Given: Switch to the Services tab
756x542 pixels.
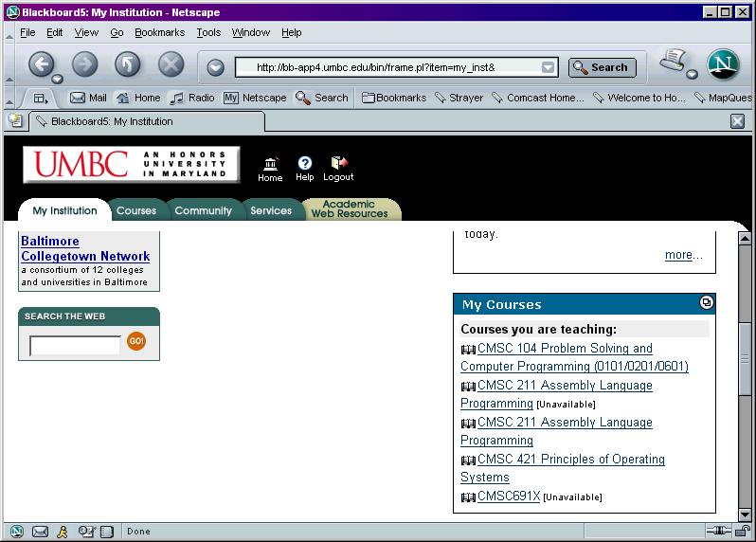Looking at the screenshot, I should (x=271, y=210).
